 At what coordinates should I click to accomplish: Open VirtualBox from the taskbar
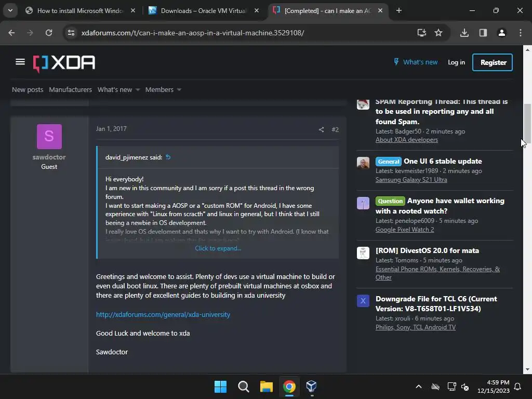(x=312, y=387)
